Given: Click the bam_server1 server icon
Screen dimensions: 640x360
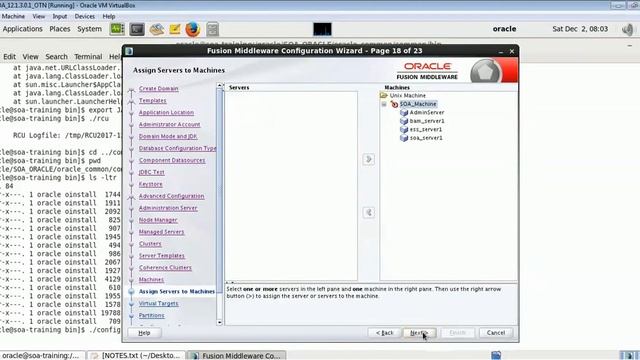Looking at the screenshot, I should [x=404, y=121].
